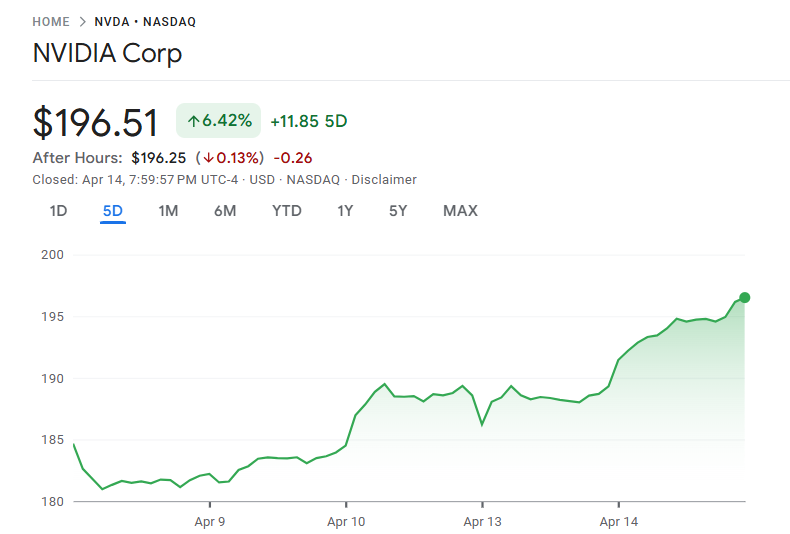This screenshot has width=790, height=534.
Task: Click the red down arrow after hours
Action: tap(208, 158)
